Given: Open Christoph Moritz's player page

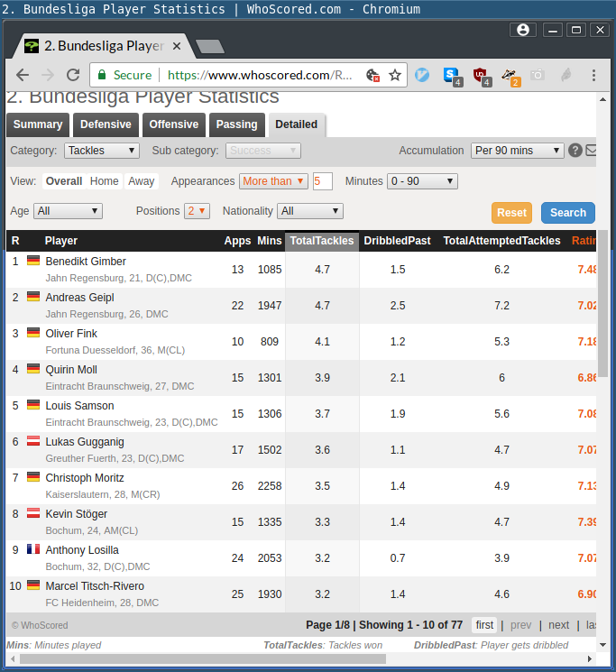Looking at the screenshot, I should tap(85, 478).
